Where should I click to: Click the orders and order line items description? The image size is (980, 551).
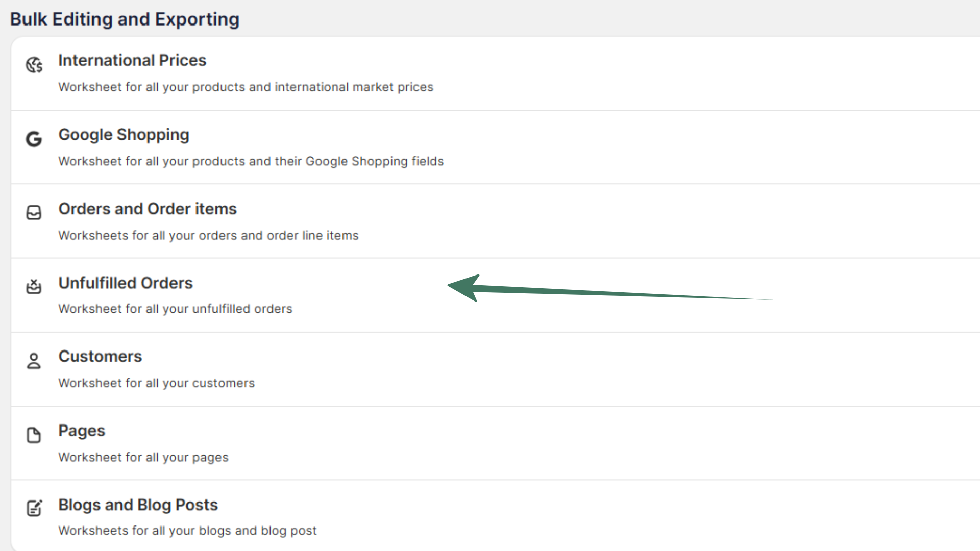[208, 236]
